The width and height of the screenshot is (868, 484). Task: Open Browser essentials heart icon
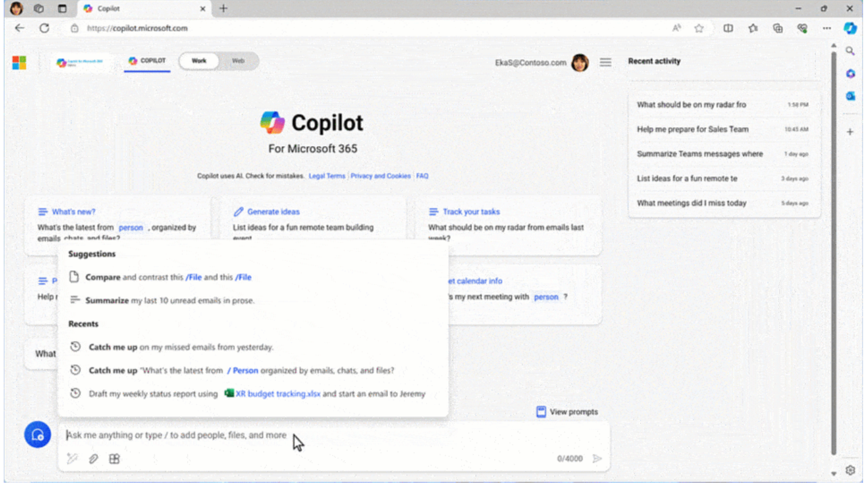point(803,28)
